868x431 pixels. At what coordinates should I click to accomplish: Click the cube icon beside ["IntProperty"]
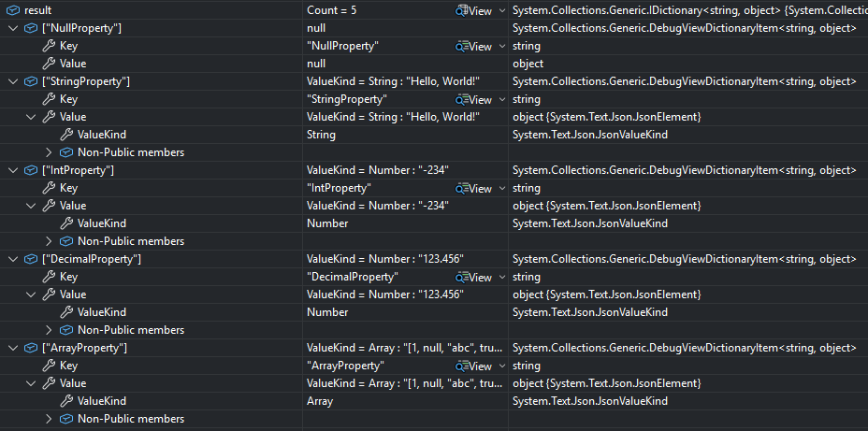pos(31,170)
